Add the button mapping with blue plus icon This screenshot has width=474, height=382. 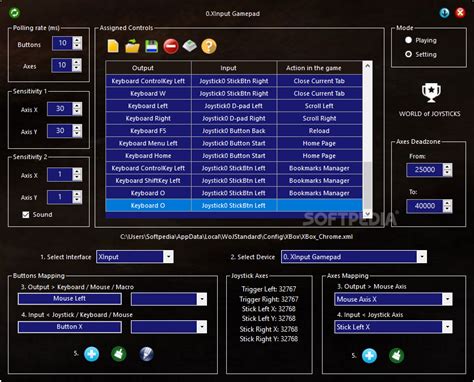[x=91, y=354]
